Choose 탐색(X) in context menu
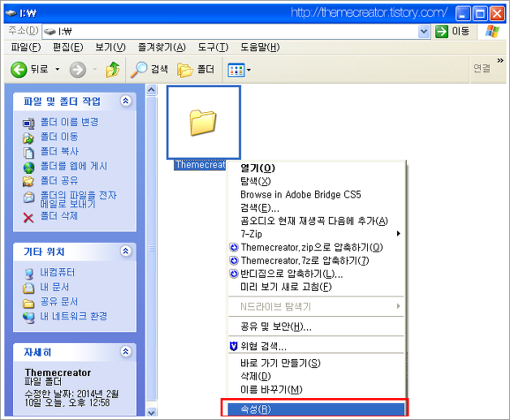The image size is (510, 420). tap(316, 181)
